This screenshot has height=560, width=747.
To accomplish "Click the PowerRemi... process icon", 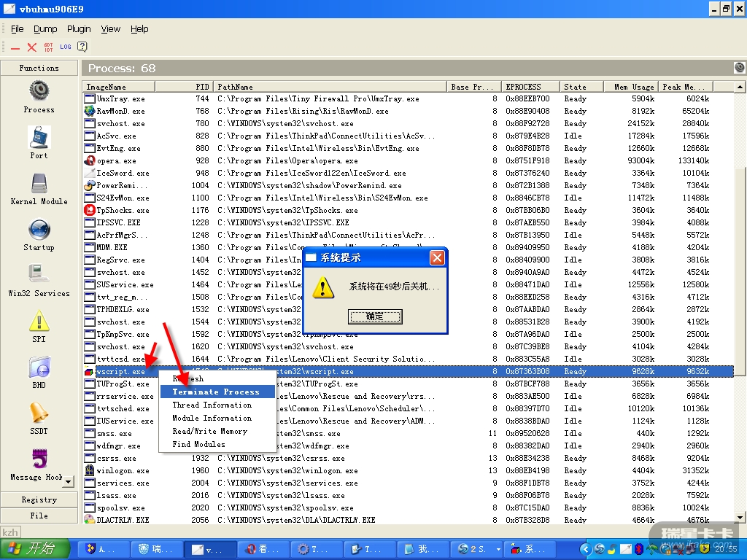I will (89, 185).
